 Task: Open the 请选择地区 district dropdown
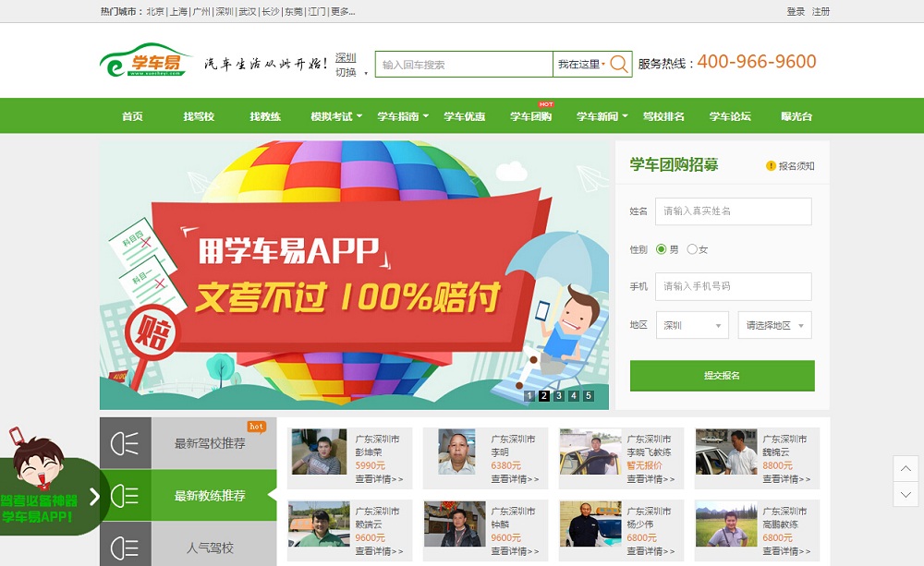point(774,325)
